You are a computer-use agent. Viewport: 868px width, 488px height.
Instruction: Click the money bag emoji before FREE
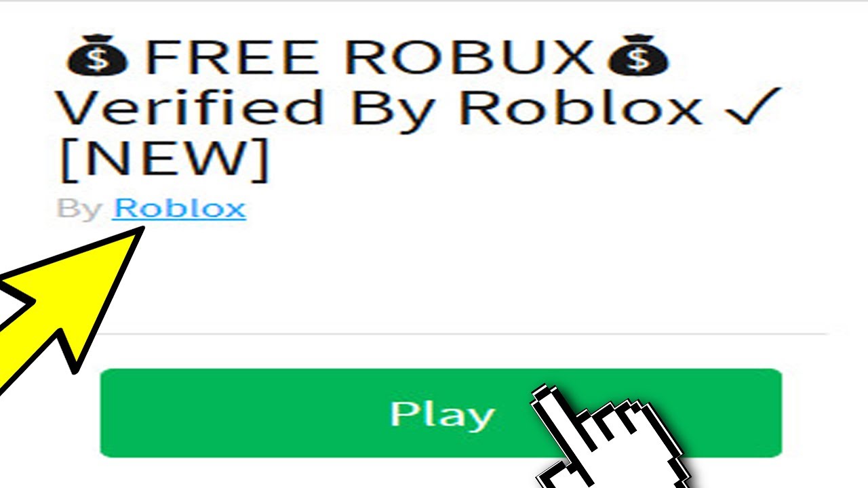tap(96, 57)
